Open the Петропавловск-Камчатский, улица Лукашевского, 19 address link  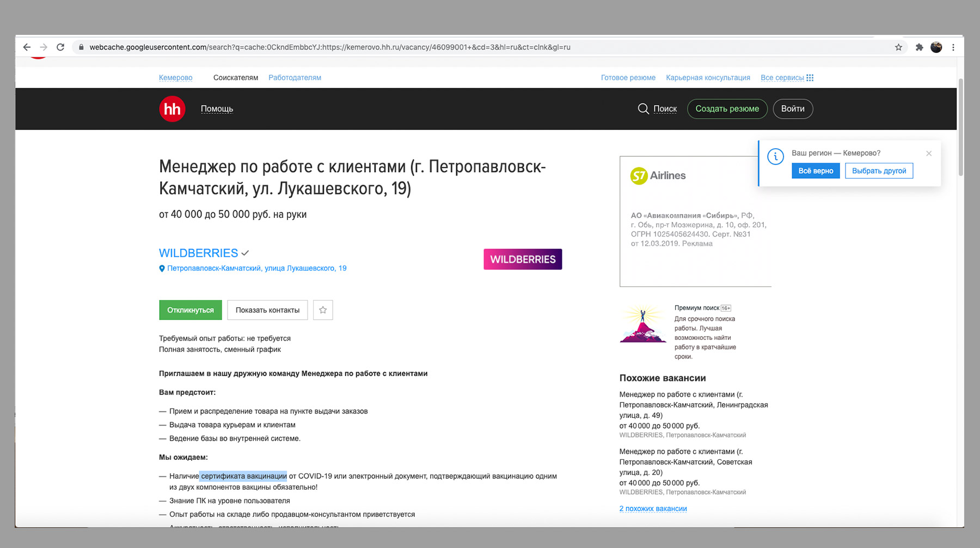[x=257, y=268]
